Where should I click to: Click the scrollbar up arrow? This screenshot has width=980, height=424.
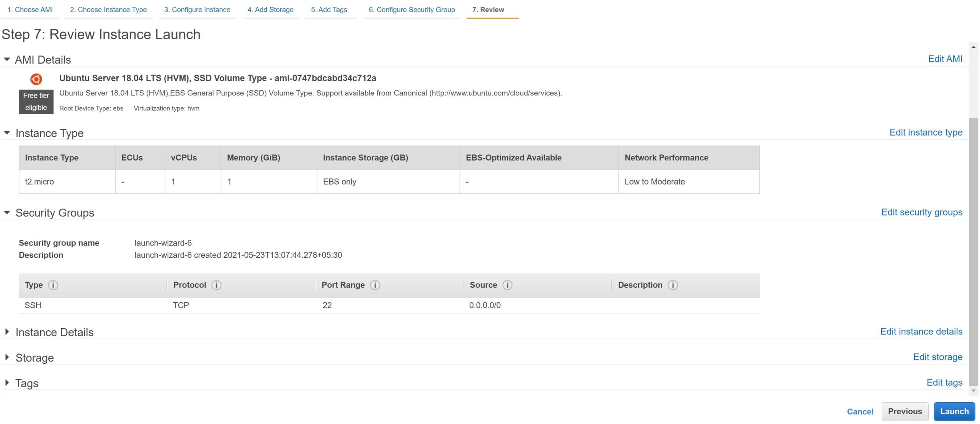[x=973, y=47]
